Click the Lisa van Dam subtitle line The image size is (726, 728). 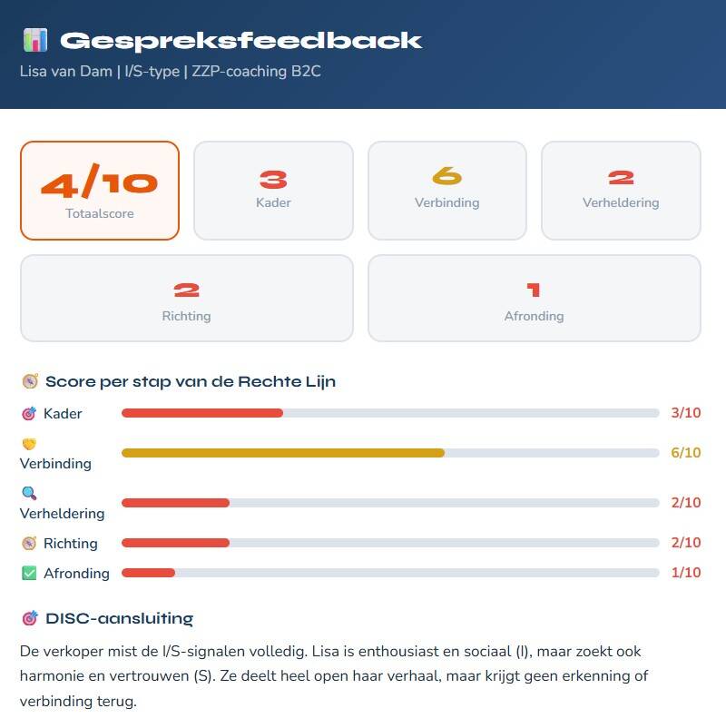171,71
